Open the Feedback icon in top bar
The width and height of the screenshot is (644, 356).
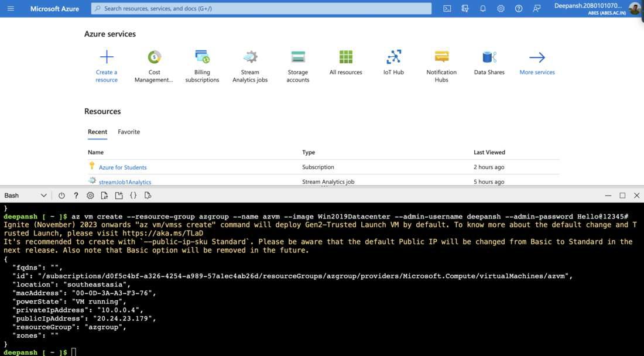536,8
